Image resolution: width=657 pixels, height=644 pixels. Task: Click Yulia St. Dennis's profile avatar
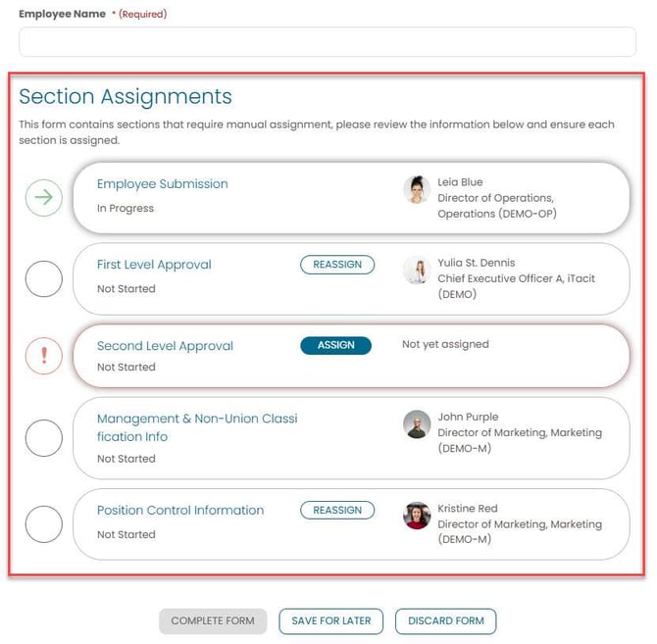pos(417,271)
